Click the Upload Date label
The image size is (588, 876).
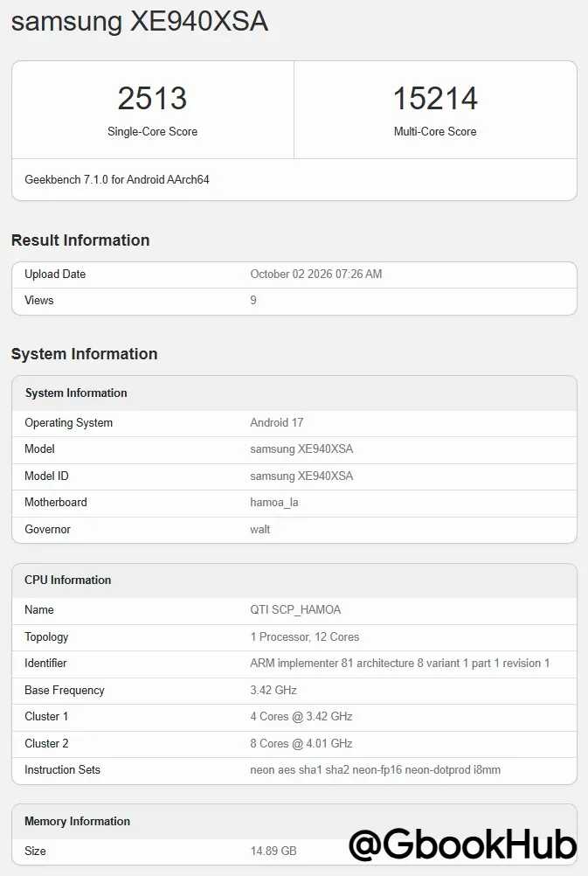tap(55, 274)
